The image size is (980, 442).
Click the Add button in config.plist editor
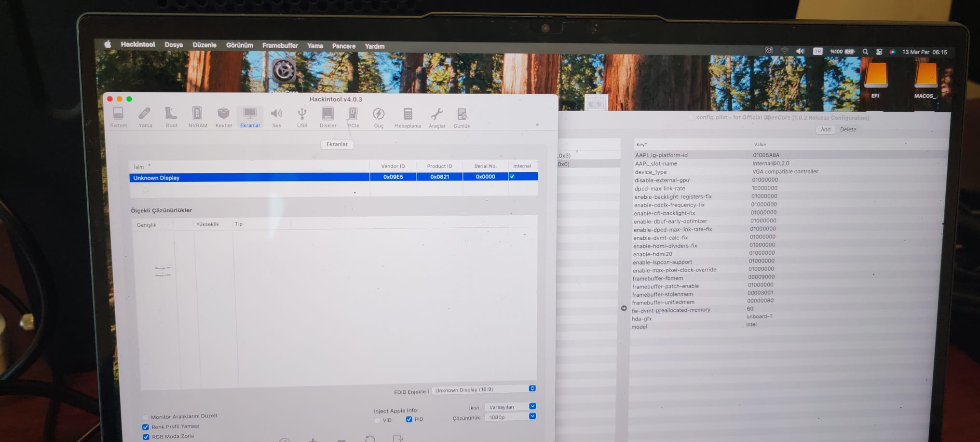[x=825, y=129]
